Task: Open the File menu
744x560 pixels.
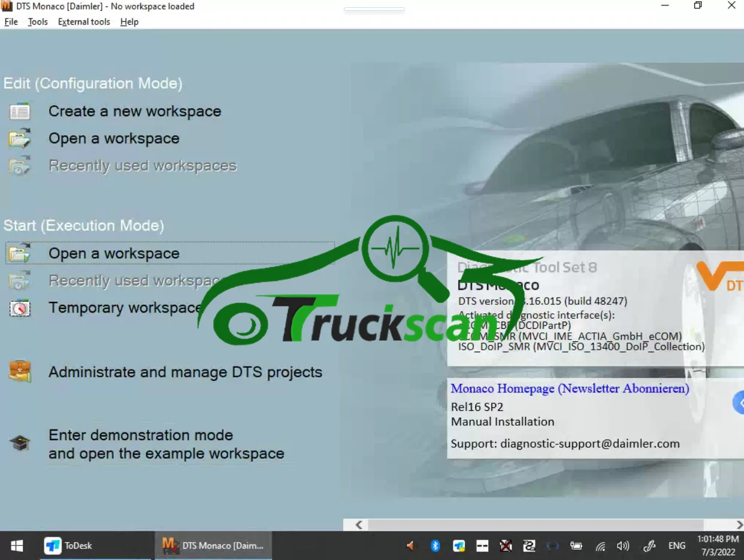Action: pyautogui.click(x=11, y=22)
